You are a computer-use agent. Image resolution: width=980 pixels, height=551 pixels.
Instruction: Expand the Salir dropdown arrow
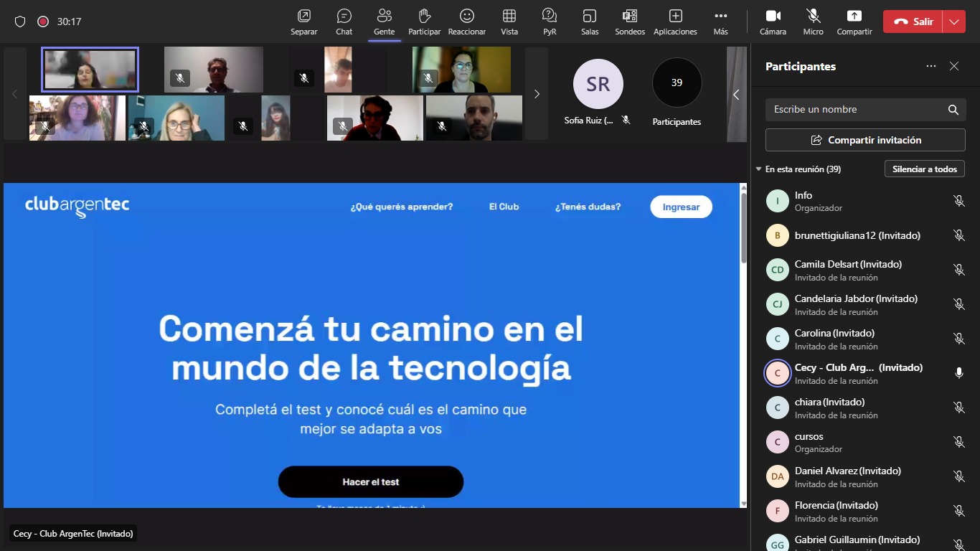pyautogui.click(x=954, y=22)
